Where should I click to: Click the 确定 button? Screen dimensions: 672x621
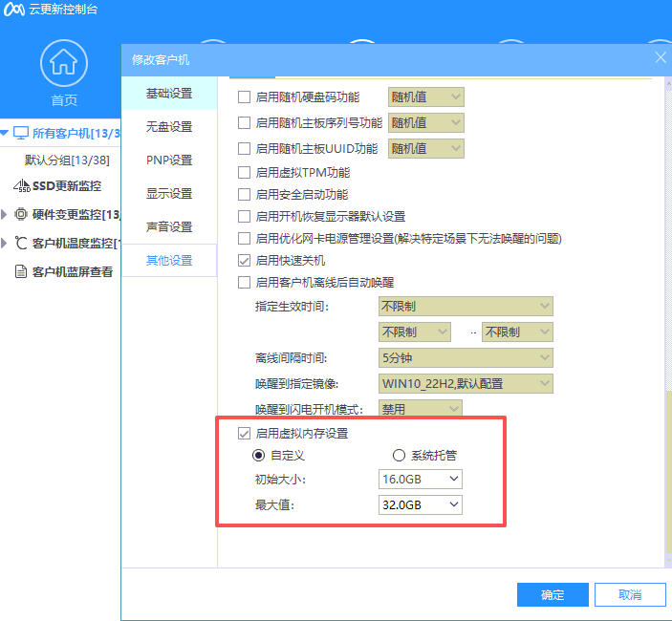pos(553,594)
